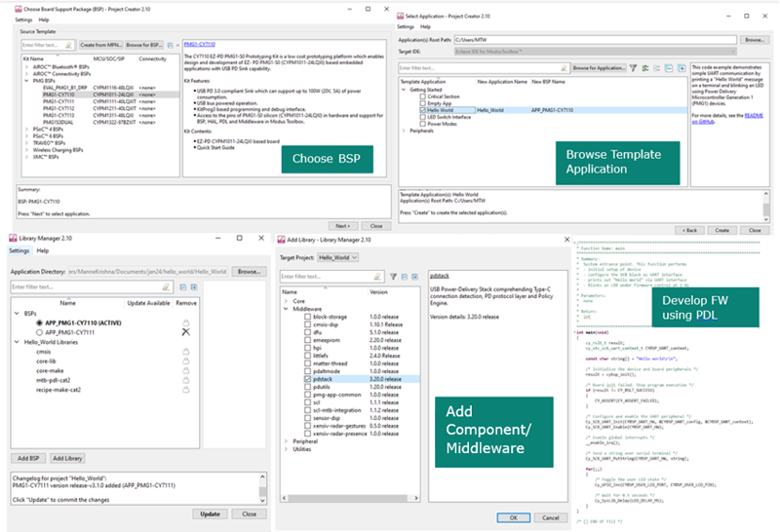Viewport: 780px width, 532px height.
Task: Uncheck the pdstack middleware checkbox
Action: 307,379
